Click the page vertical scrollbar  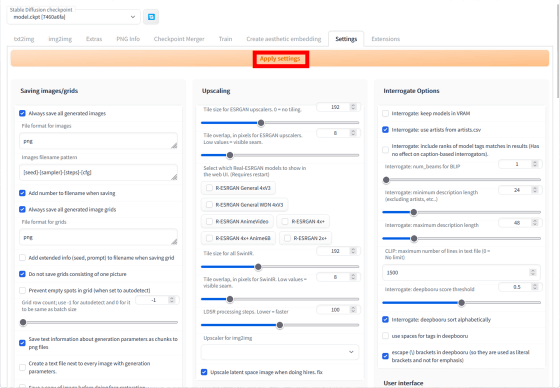558,50
